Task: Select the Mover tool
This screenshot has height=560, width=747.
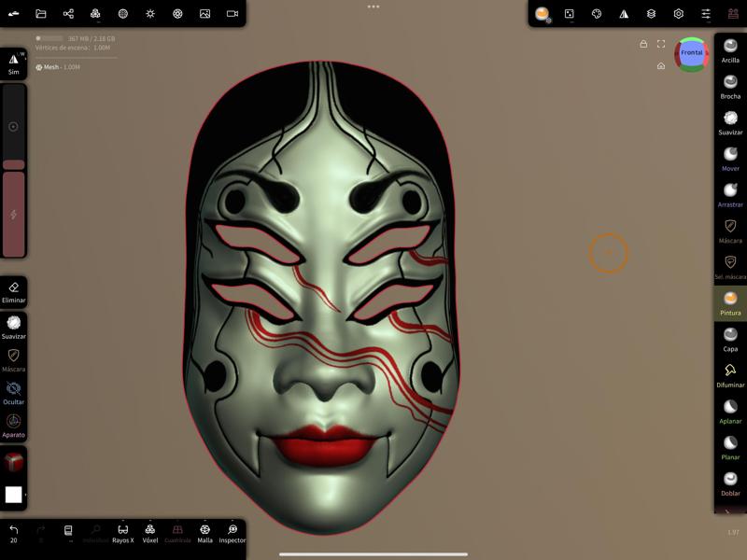Action: [730, 160]
